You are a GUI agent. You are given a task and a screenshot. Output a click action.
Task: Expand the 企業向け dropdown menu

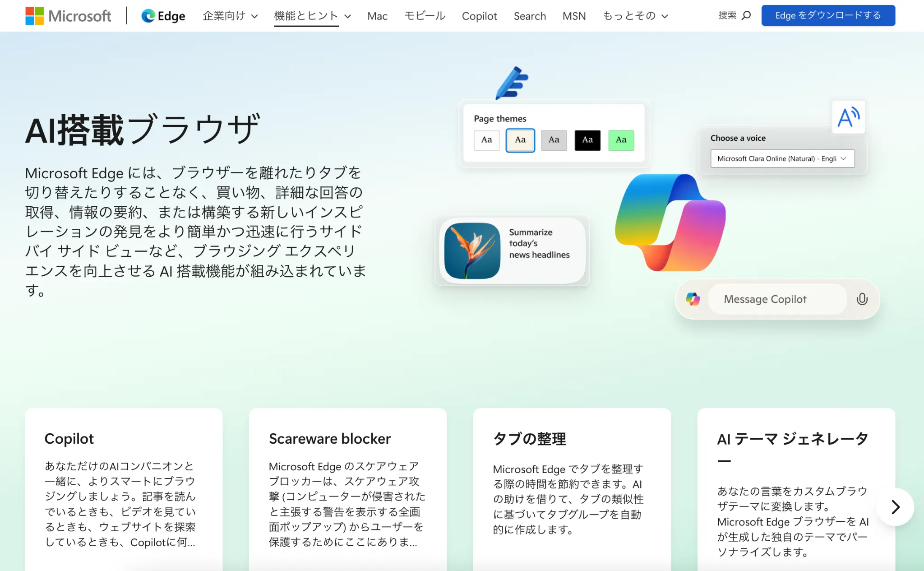click(230, 16)
